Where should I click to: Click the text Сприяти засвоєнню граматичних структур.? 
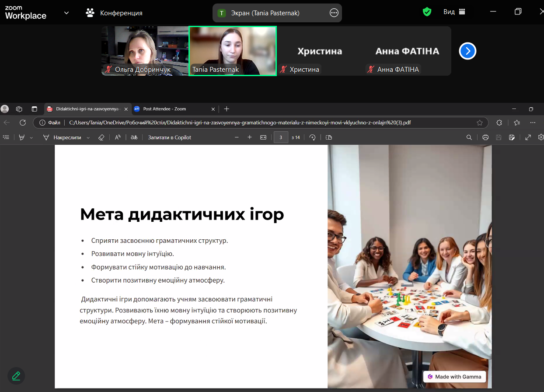(x=160, y=241)
